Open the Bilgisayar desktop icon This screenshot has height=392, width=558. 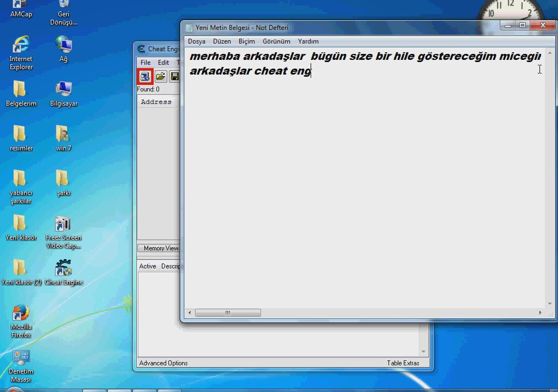tap(64, 93)
